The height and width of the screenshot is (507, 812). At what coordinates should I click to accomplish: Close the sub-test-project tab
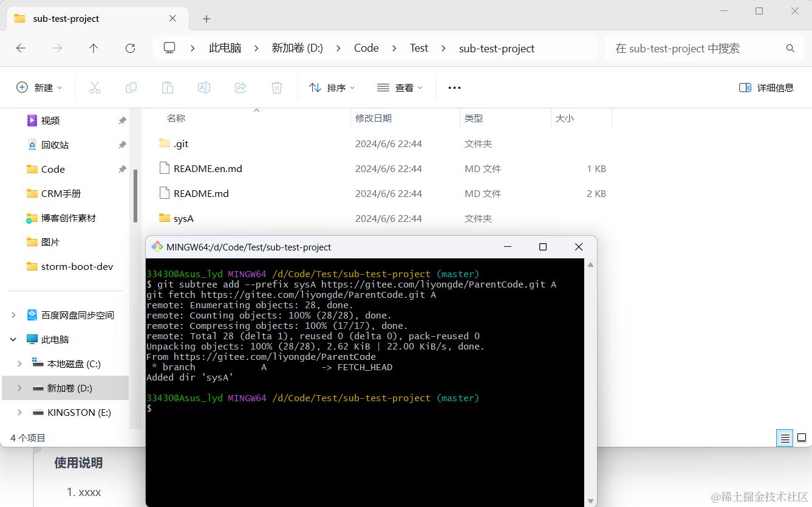172,18
